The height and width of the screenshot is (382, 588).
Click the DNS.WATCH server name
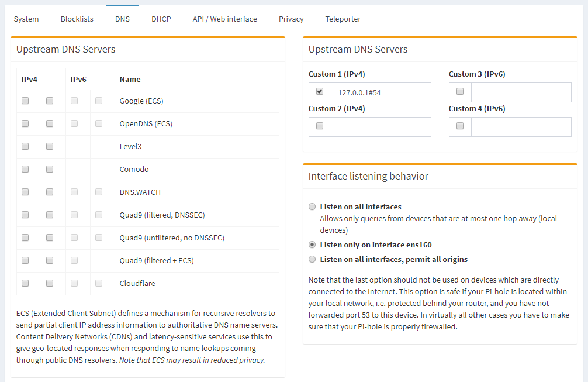click(140, 192)
